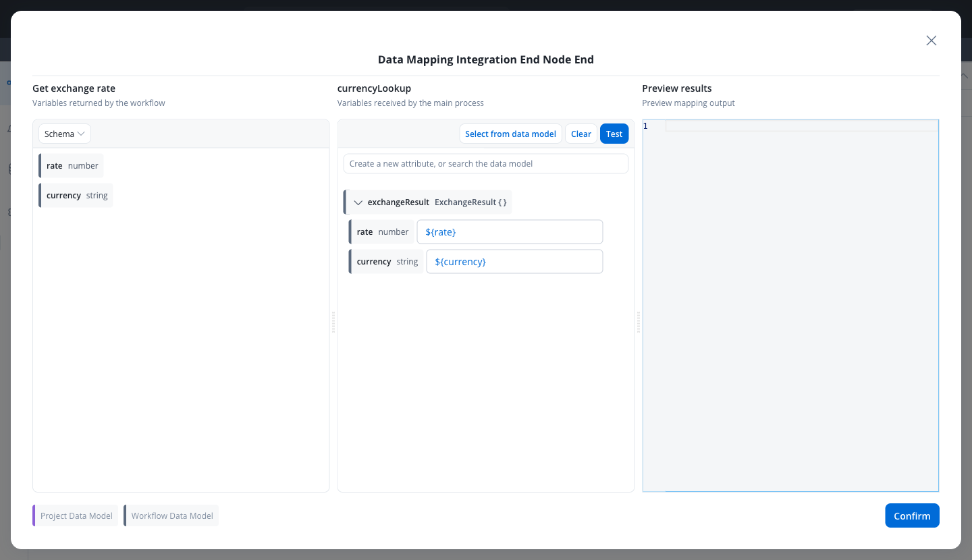Click 'Preview mapping output' text
This screenshot has width=972, height=560.
(x=688, y=103)
